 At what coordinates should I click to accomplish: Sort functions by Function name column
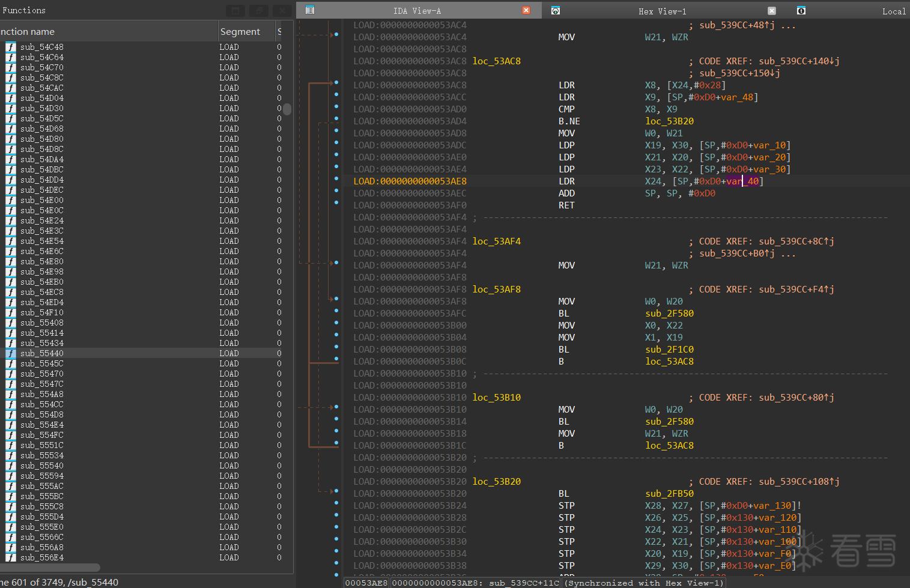(108, 31)
